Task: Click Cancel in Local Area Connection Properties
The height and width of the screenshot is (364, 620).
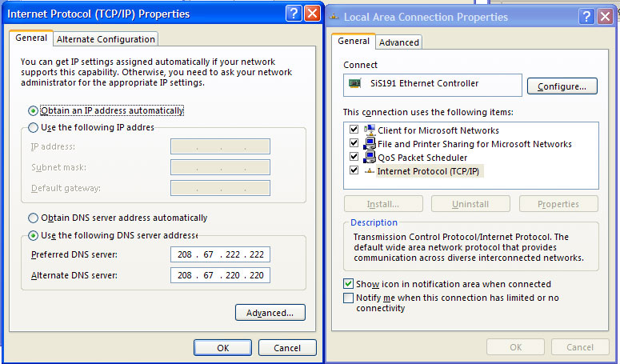Action: point(580,347)
